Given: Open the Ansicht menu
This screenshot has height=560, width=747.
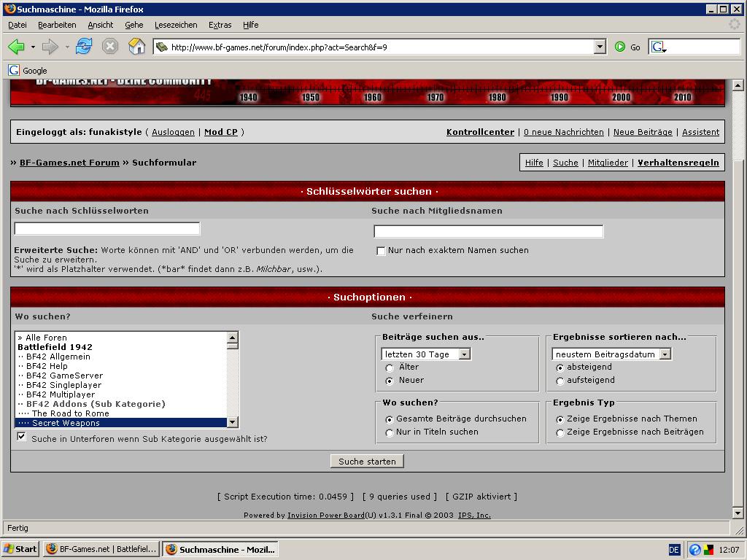Looking at the screenshot, I should tap(101, 25).
